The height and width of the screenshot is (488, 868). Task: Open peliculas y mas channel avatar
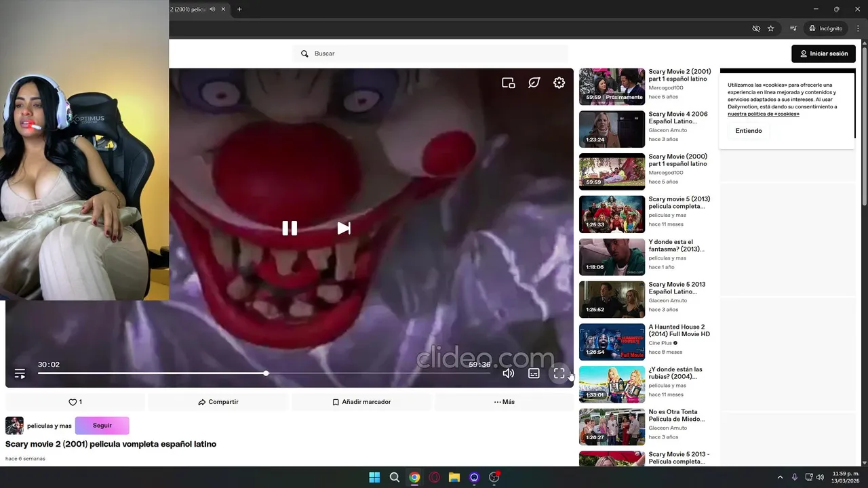14,426
